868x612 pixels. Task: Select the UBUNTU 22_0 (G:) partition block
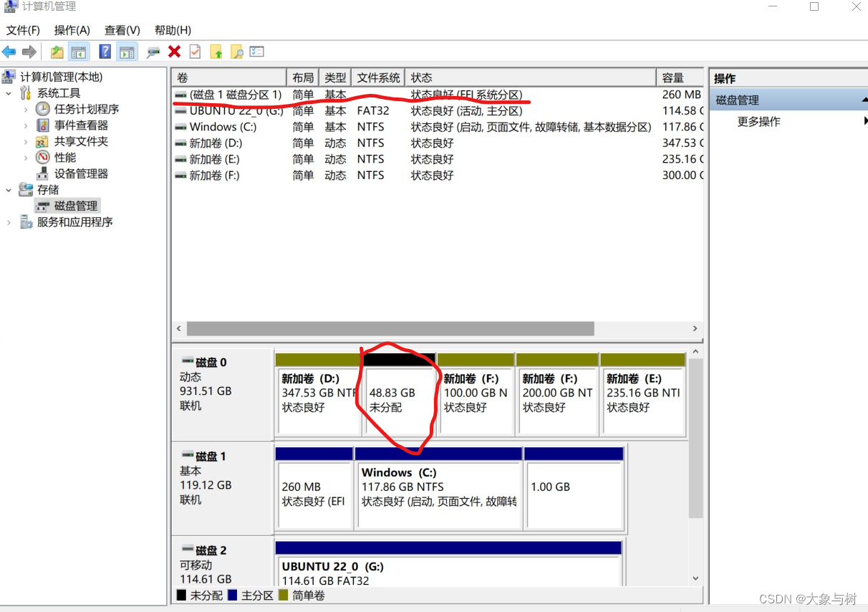[x=448, y=564]
